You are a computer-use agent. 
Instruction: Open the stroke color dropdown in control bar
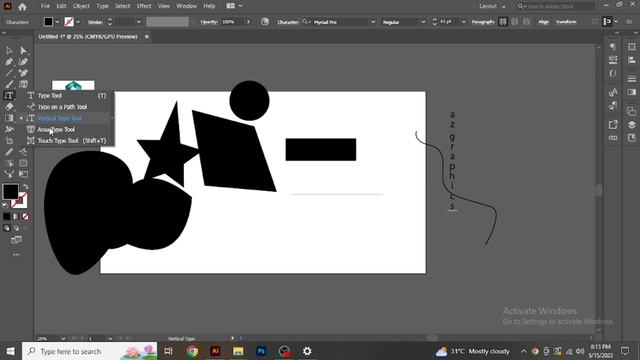[x=78, y=22]
